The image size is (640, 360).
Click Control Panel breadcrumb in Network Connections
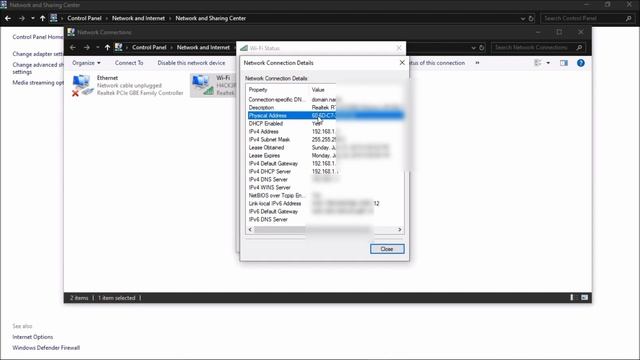(149, 47)
